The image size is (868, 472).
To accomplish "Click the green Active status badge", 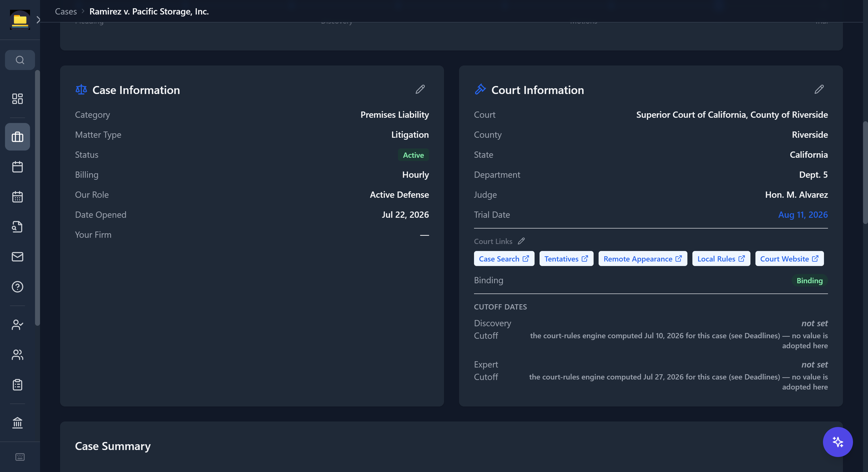I will click(x=413, y=155).
